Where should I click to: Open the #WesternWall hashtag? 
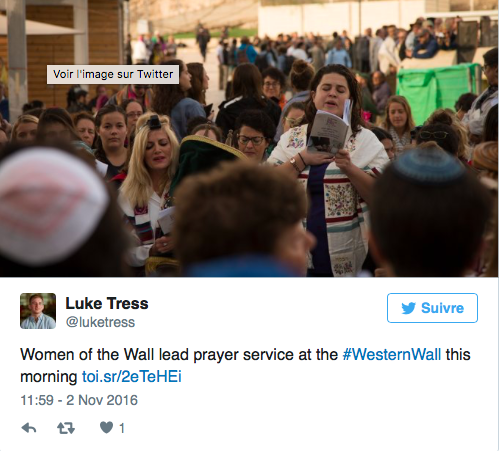(392, 354)
